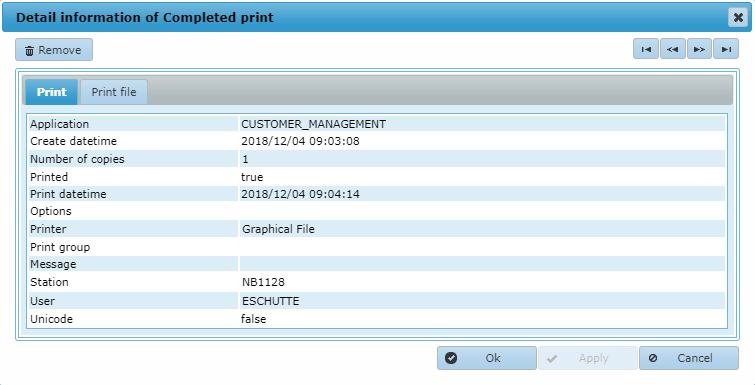
Task: Click the Create datetime label
Action: tap(74, 141)
